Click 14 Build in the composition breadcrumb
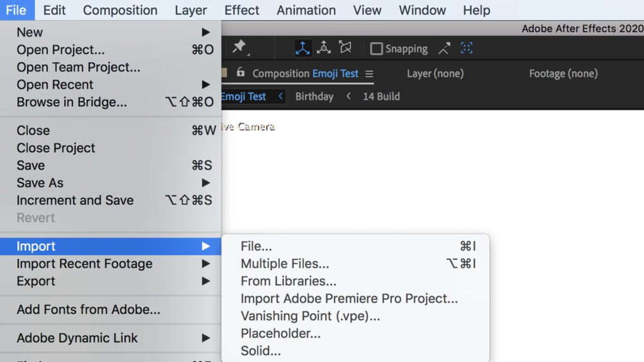Image resolution: width=644 pixels, height=362 pixels. pyautogui.click(x=381, y=97)
